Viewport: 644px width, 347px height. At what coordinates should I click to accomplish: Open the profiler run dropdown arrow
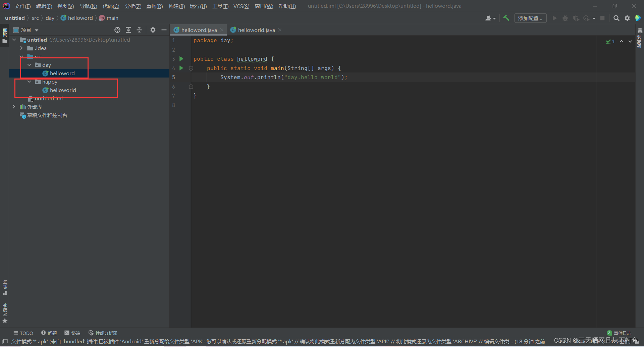point(594,18)
